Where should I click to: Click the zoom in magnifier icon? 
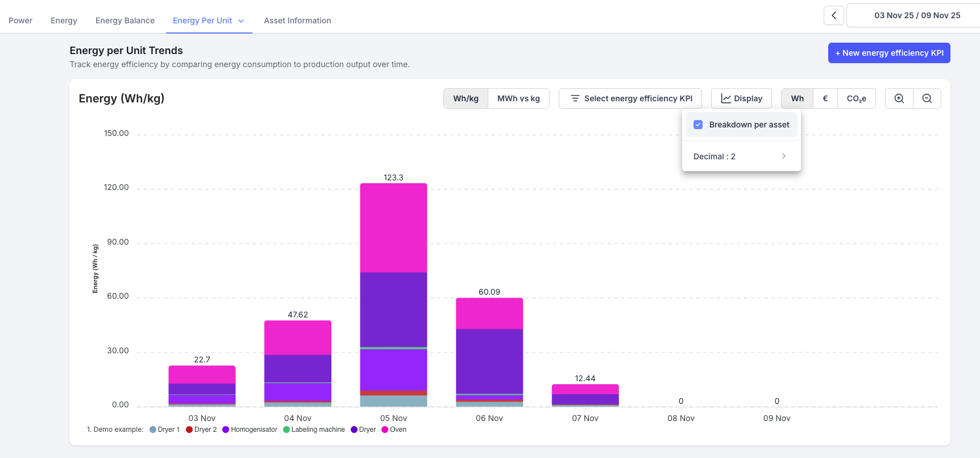899,98
